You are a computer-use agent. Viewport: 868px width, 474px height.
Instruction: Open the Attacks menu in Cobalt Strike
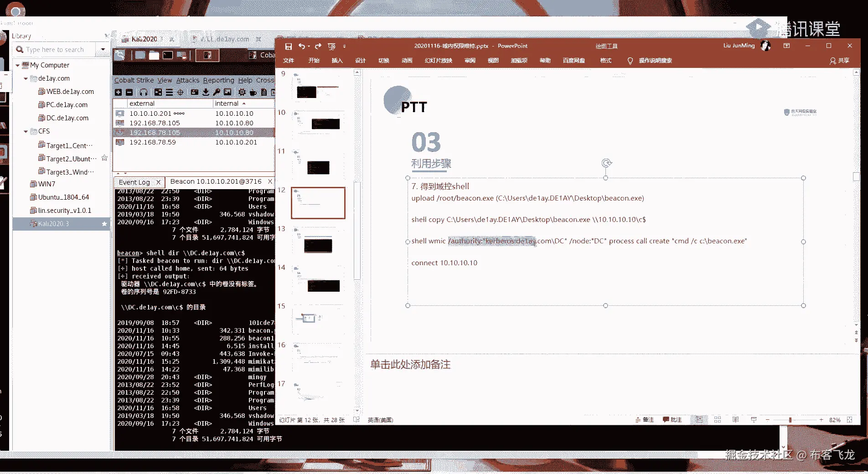point(188,80)
